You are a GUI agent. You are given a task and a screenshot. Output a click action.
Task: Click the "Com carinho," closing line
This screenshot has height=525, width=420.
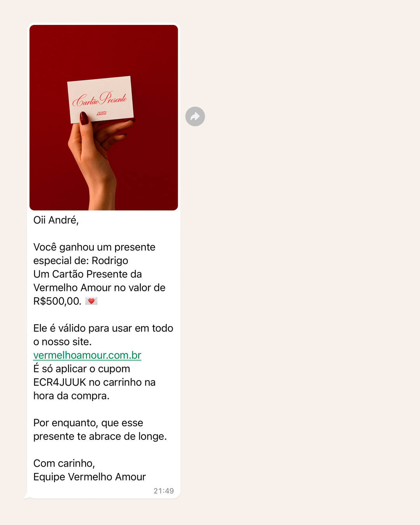[64, 463]
